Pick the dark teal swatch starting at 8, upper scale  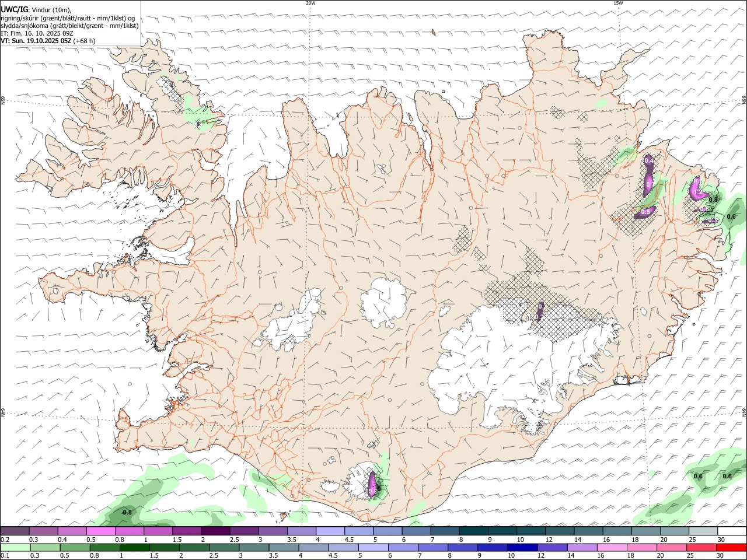tap(473, 531)
